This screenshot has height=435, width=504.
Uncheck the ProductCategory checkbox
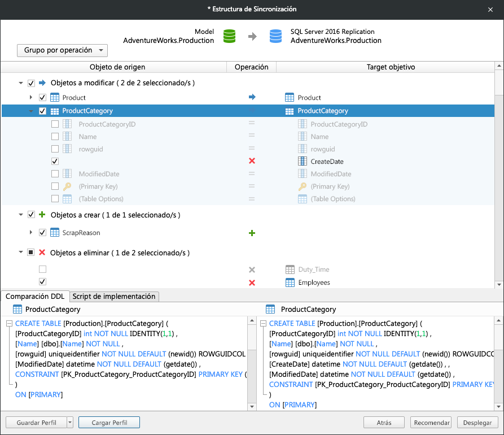tap(42, 111)
